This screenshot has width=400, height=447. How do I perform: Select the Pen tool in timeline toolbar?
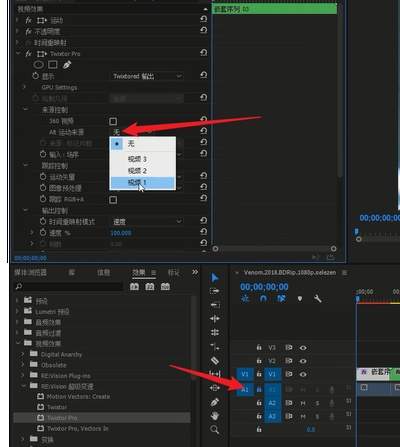coord(215,402)
